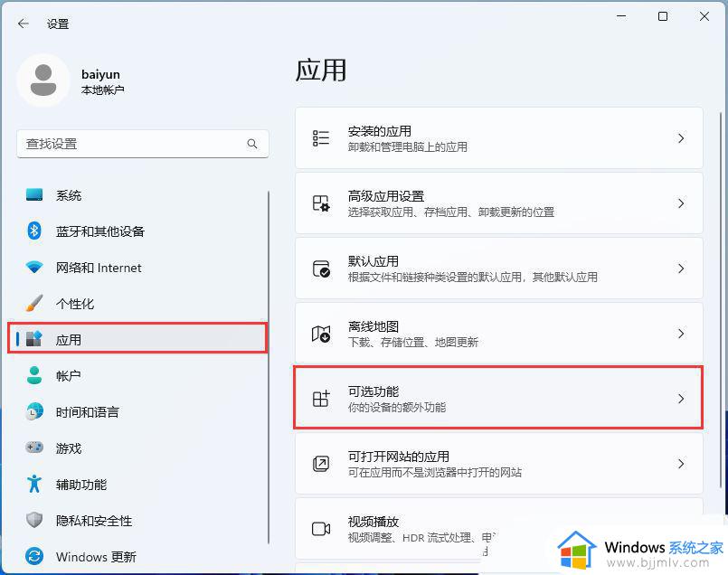
Task: Click the 高级应用设置 gear icon
Action: 321,203
